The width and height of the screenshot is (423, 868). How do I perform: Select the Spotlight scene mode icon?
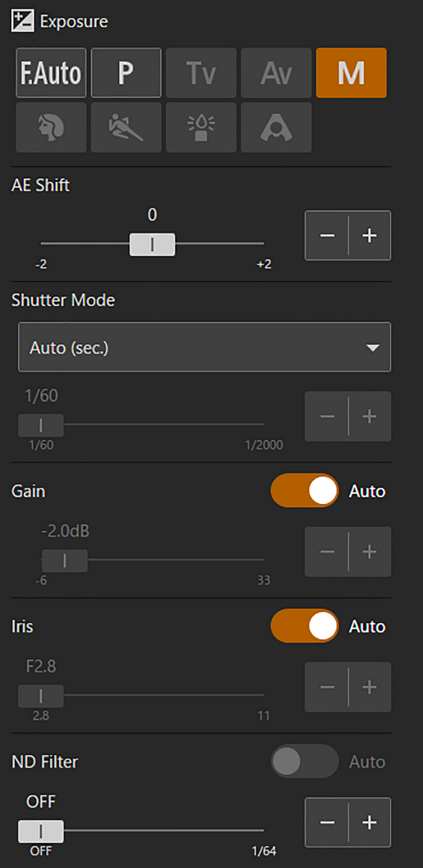(x=276, y=128)
